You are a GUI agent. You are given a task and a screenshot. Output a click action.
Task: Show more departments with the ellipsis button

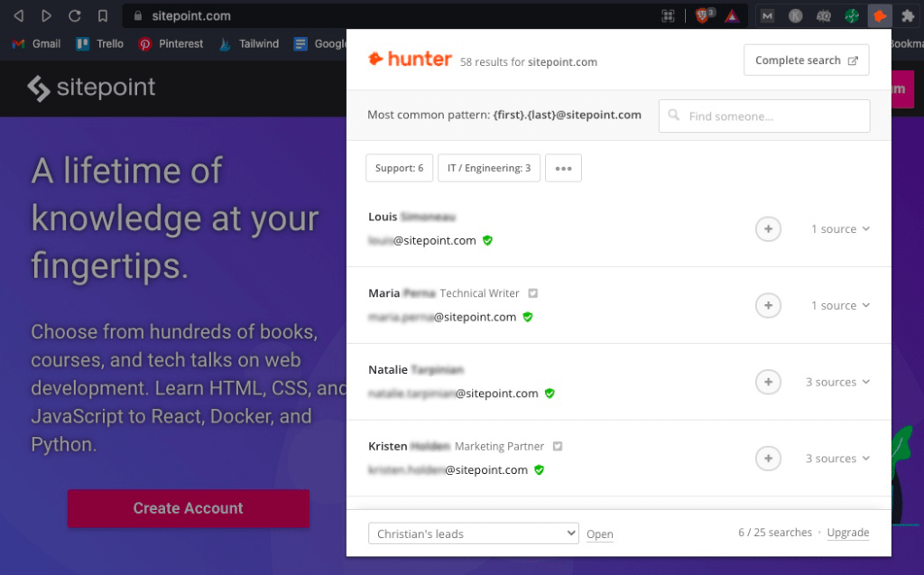click(x=563, y=168)
